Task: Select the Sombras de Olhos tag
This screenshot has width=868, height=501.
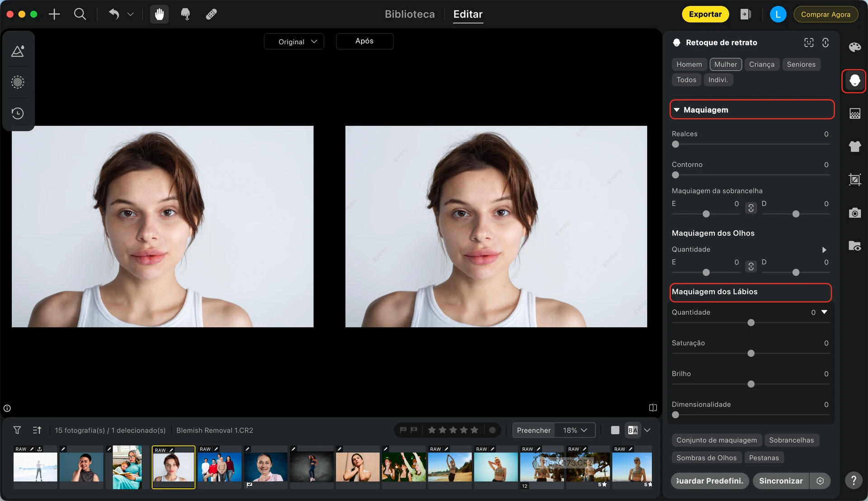Action: [706, 458]
